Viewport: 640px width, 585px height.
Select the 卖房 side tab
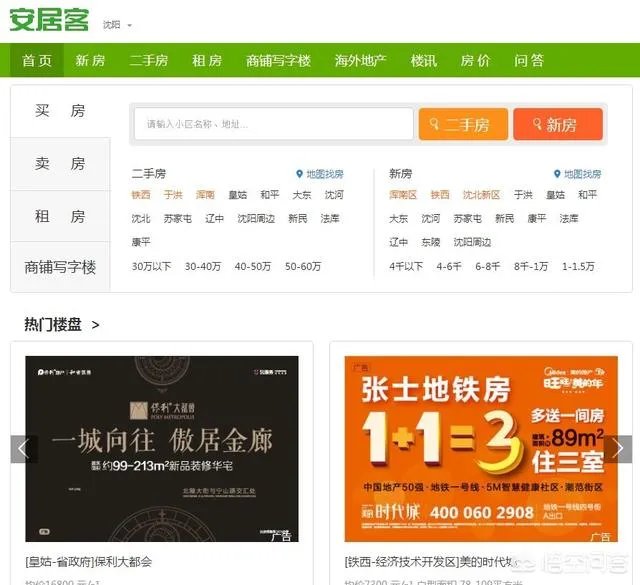(60, 164)
